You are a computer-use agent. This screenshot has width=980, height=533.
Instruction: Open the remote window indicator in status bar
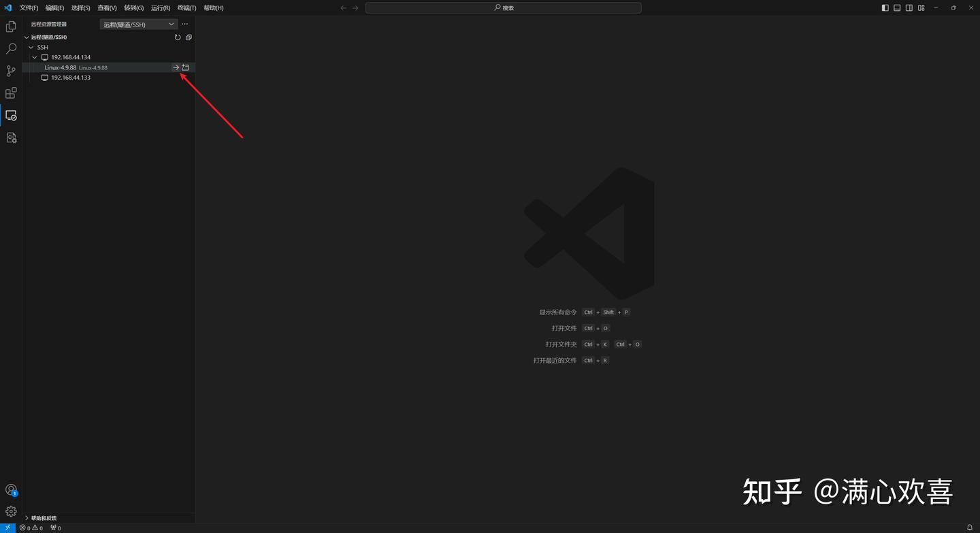pyautogui.click(x=7, y=528)
